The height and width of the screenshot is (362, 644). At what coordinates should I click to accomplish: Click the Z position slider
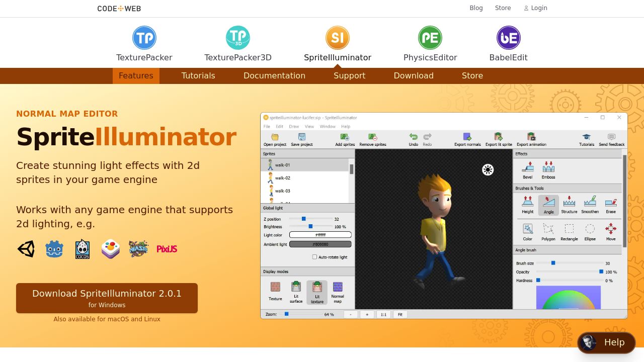310,219
